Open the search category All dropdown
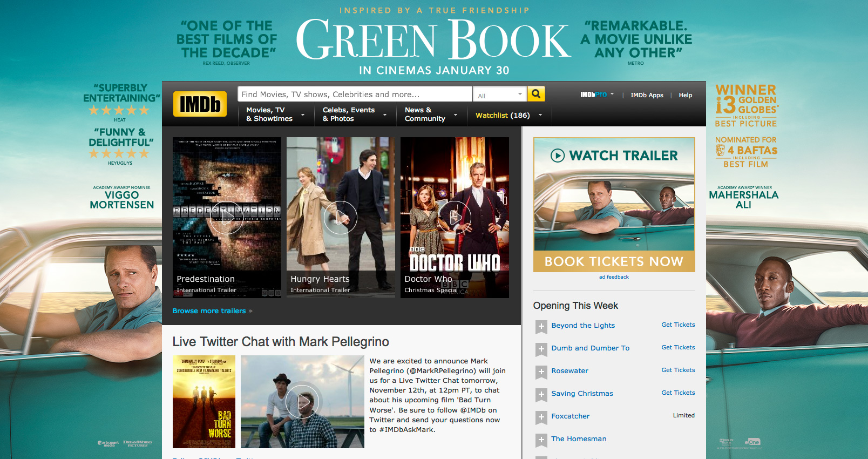The height and width of the screenshot is (459, 868). pos(500,94)
